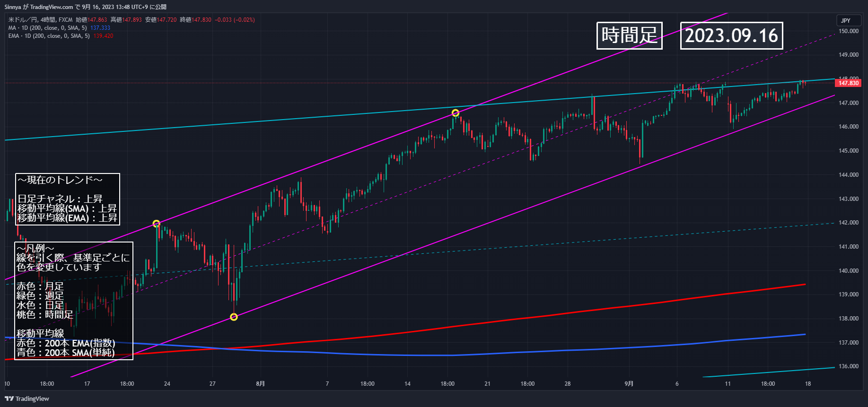This screenshot has width=868, height=407.
Task: Select the 現在のトレンド annotation box
Action: [67, 199]
